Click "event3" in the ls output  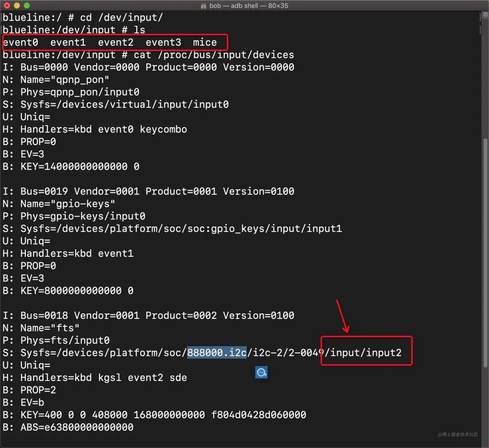point(163,42)
